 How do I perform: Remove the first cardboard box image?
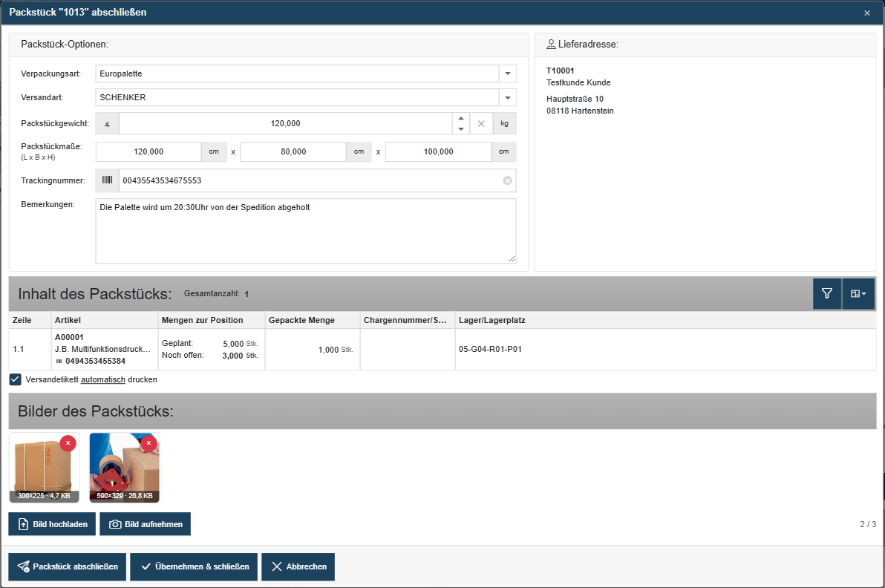click(68, 443)
